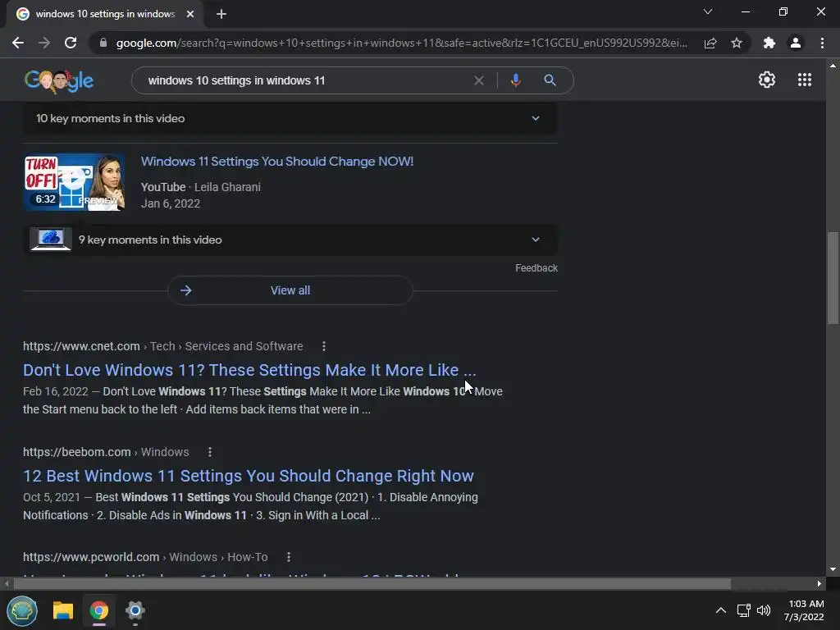
Task: Send feedback on video results
Action: coord(536,268)
